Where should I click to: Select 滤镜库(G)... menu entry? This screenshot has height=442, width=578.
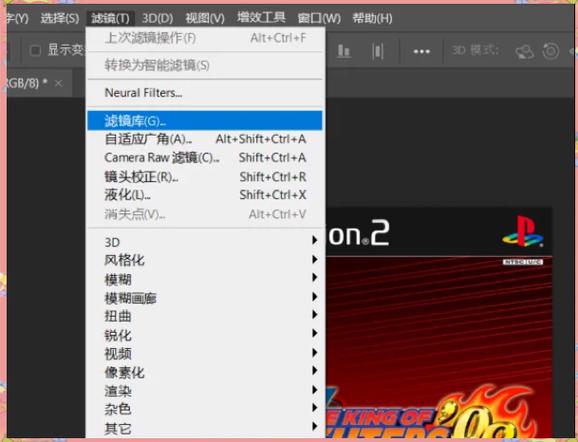(x=205, y=121)
